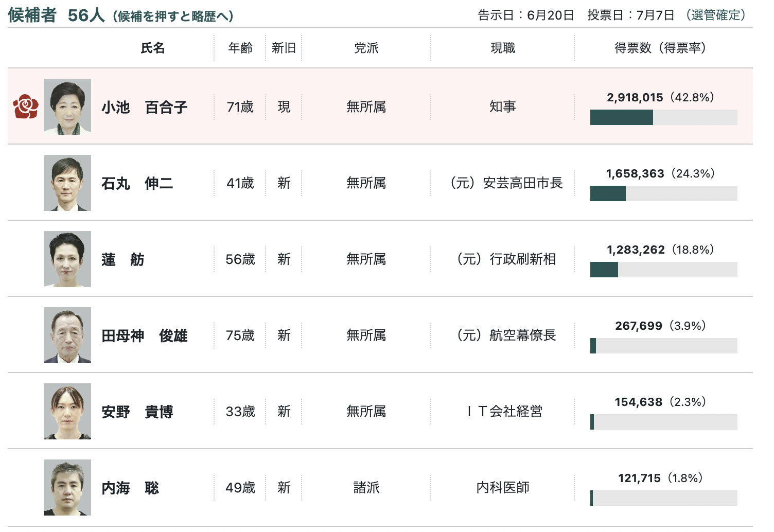
Task: Click the photo beside 田母神 俊雄
Action: tap(67, 335)
